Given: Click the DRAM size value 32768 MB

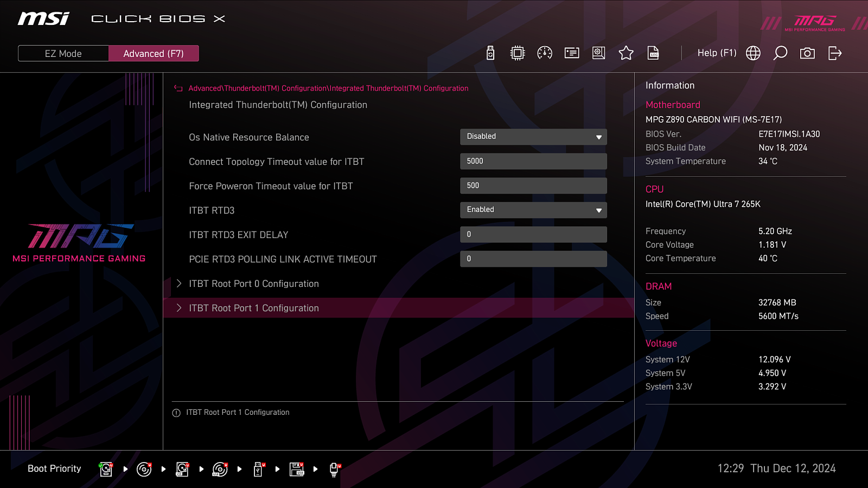Looking at the screenshot, I should coord(777,303).
